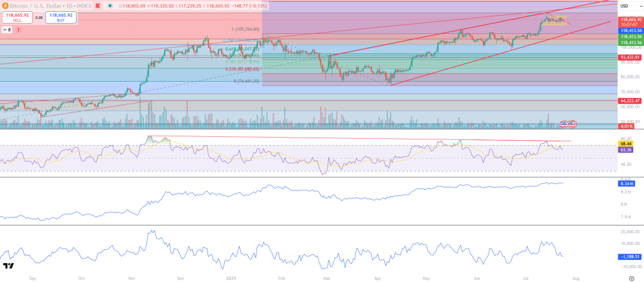
Task: Click the 63.36 RSI value label
Action: (x=626, y=150)
